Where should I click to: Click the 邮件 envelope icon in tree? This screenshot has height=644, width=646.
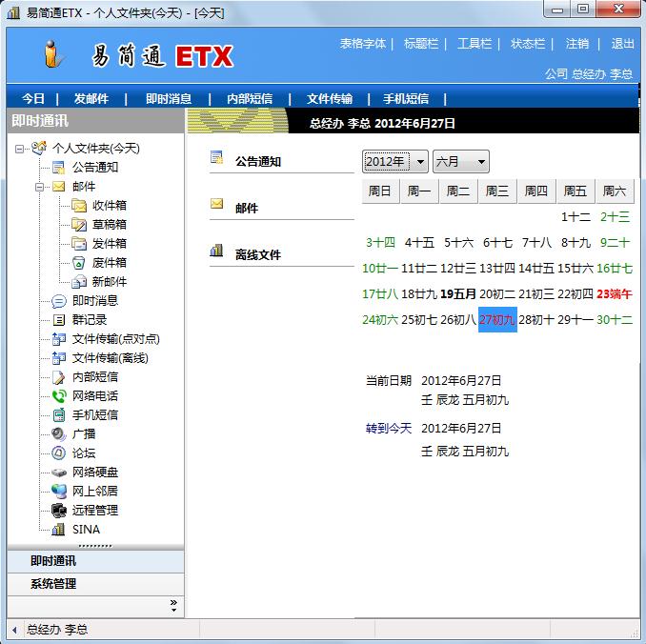pos(58,187)
